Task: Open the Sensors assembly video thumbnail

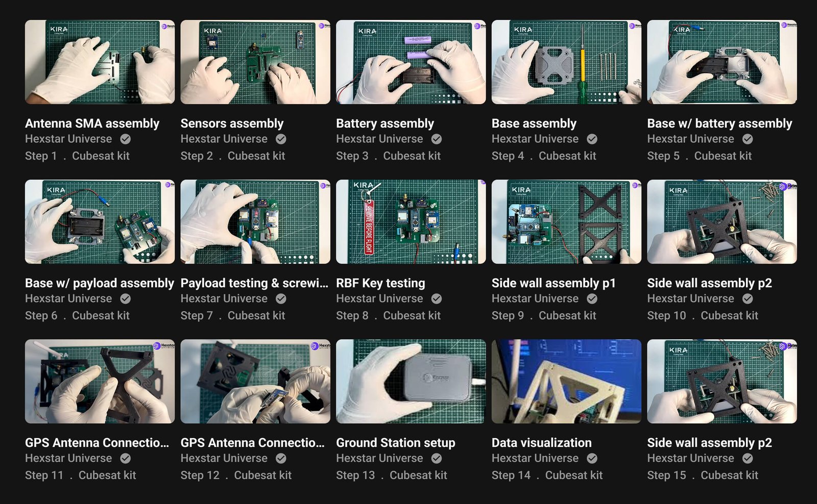Action: (255, 62)
